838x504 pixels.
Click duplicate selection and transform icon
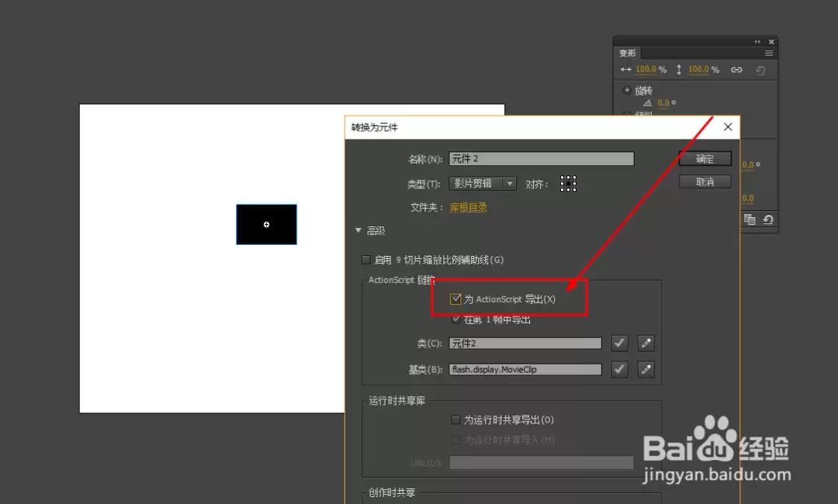tap(750, 219)
